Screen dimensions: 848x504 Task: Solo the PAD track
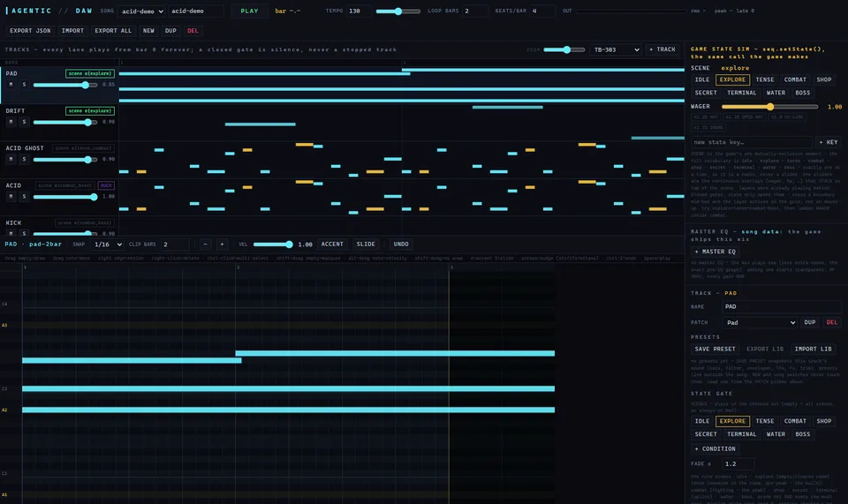(x=24, y=84)
